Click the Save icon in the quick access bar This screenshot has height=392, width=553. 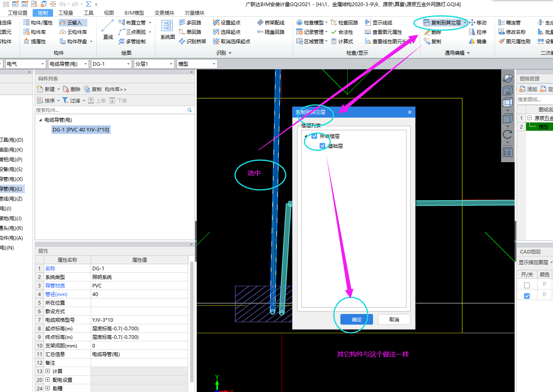[6, 4]
